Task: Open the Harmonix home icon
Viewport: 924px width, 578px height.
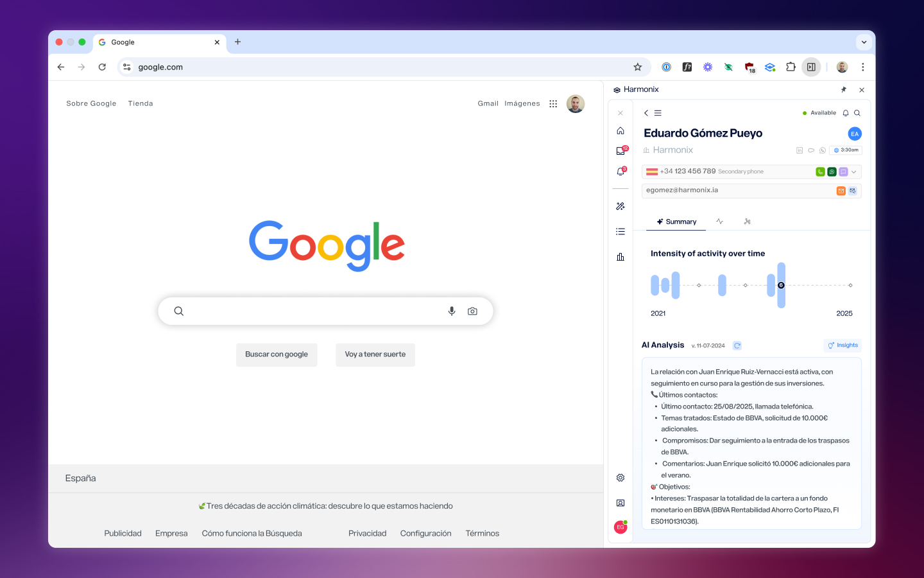Action: pyautogui.click(x=620, y=131)
